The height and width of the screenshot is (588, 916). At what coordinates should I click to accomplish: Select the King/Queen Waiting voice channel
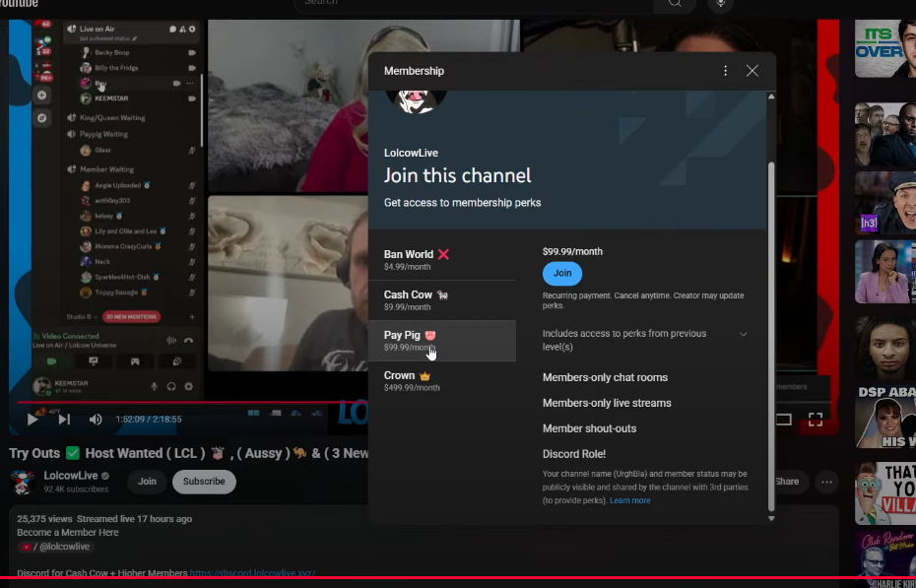[112, 118]
